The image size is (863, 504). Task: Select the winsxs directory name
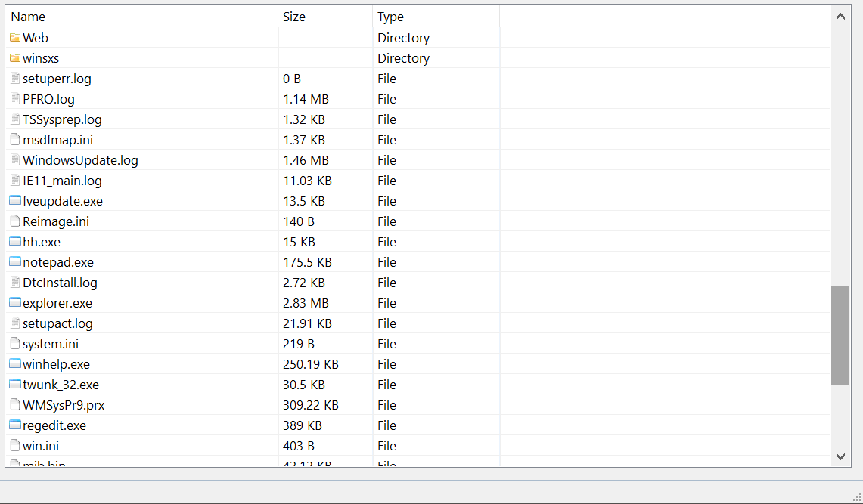pos(41,58)
